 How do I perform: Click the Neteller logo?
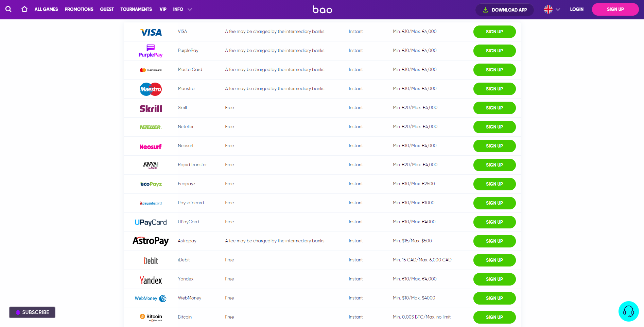151,127
